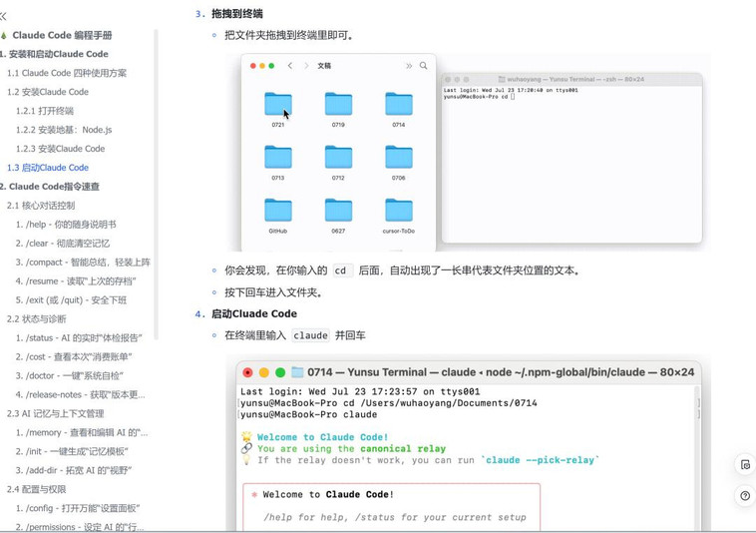
Task: Click the tree icon beside Claude Code 编程手册
Action: [x=3, y=35]
